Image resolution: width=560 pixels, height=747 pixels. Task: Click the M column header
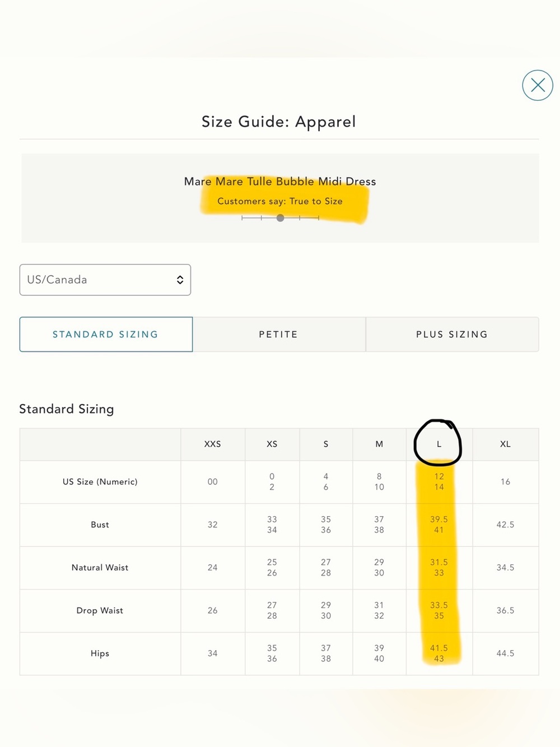[379, 444]
